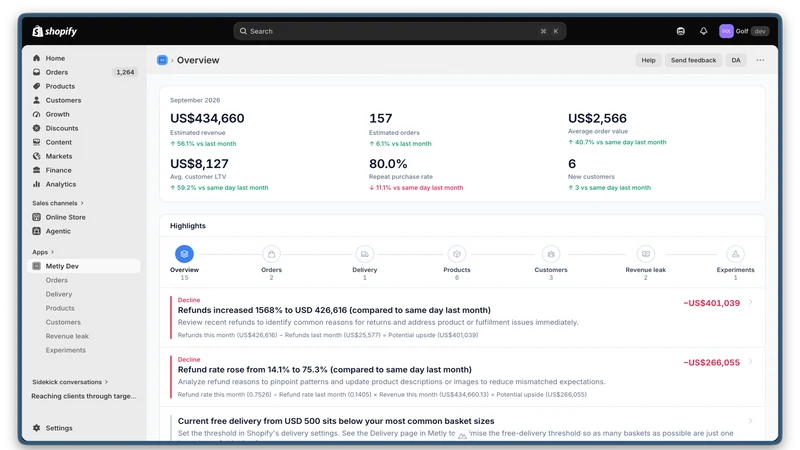
Task: Open Discounts in the sidebar
Action: point(62,128)
